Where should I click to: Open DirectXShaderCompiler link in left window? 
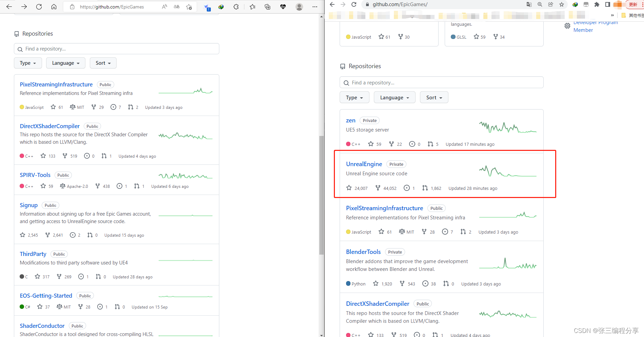pyautogui.click(x=50, y=126)
